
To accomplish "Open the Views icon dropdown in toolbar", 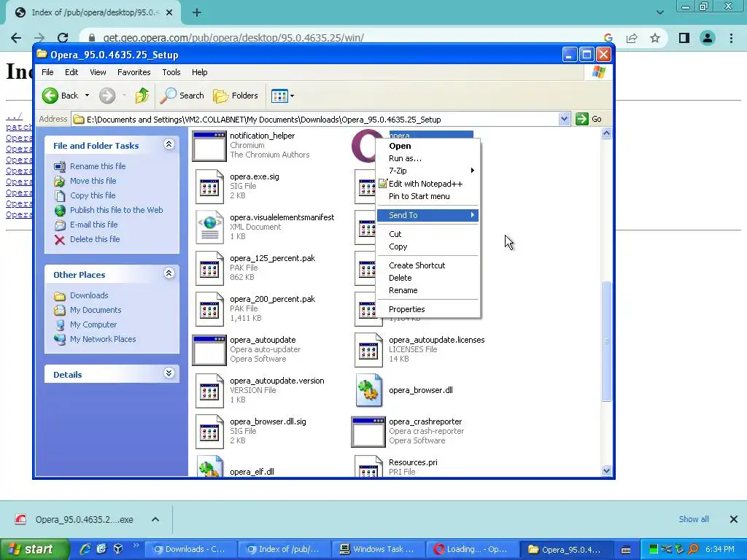I will coord(282,96).
